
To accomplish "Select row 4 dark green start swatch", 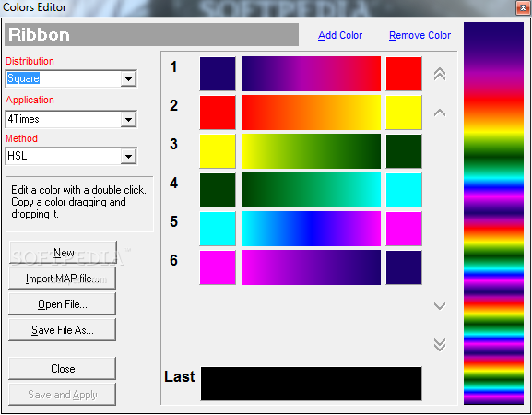I will point(218,190).
